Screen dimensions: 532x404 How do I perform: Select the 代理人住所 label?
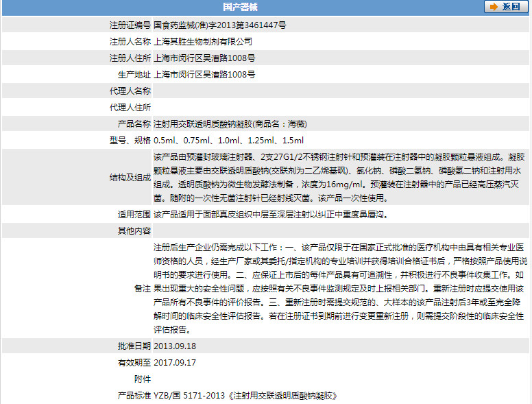tap(130, 107)
